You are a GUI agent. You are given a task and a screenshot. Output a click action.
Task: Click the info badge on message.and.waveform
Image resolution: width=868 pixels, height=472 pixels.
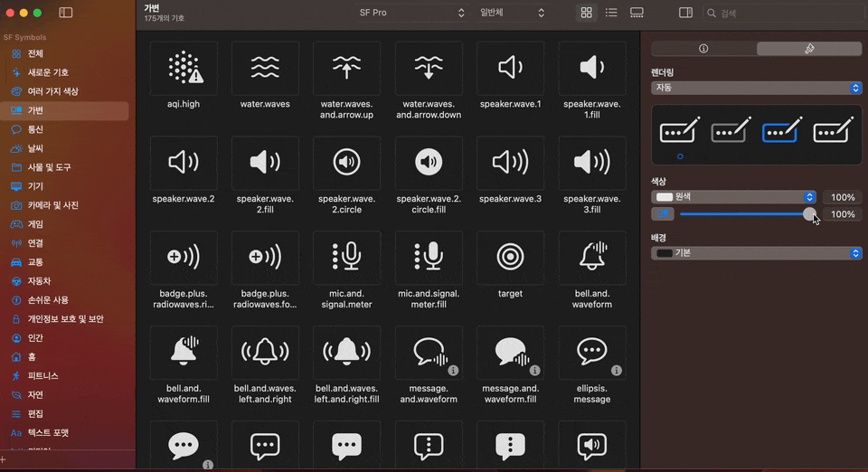(453, 370)
